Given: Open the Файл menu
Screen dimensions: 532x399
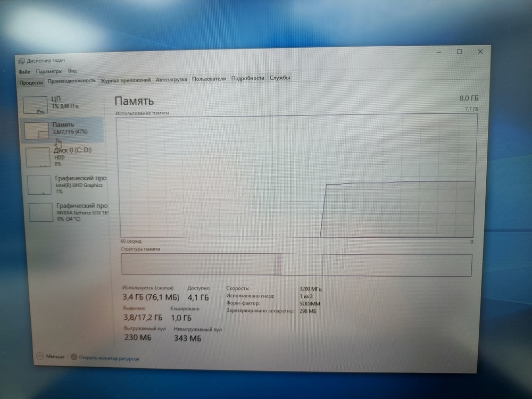Looking at the screenshot, I should tap(24, 71).
